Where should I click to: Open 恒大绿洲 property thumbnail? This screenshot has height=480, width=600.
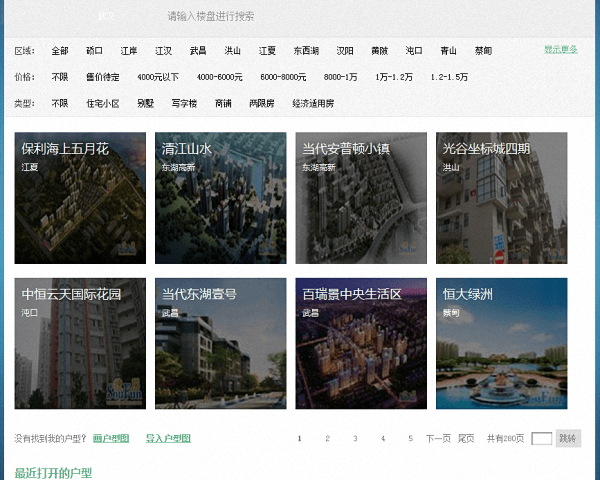(501, 343)
